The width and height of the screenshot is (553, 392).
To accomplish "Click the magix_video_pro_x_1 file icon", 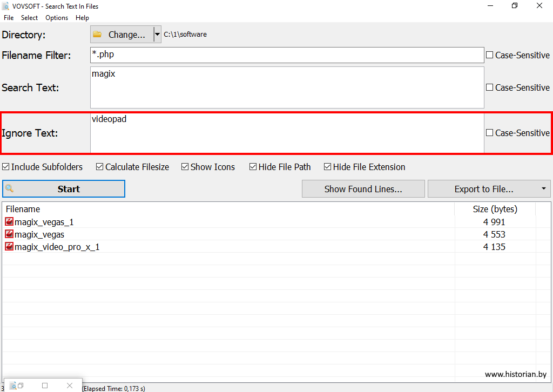I will pyautogui.click(x=9, y=247).
